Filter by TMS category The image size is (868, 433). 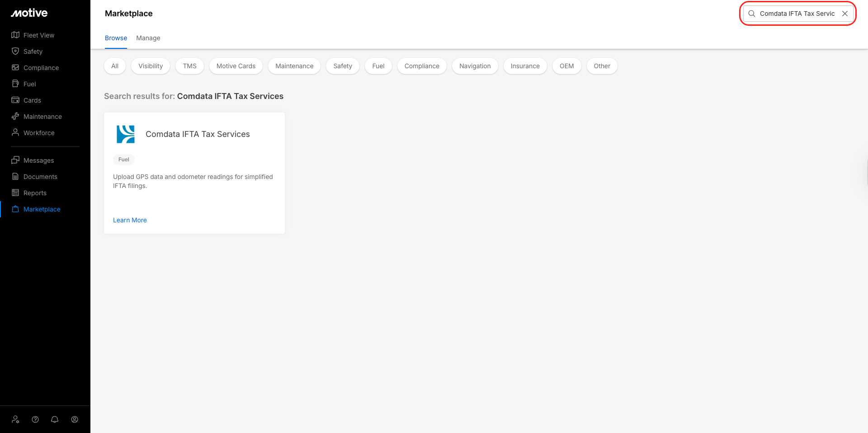tap(190, 66)
